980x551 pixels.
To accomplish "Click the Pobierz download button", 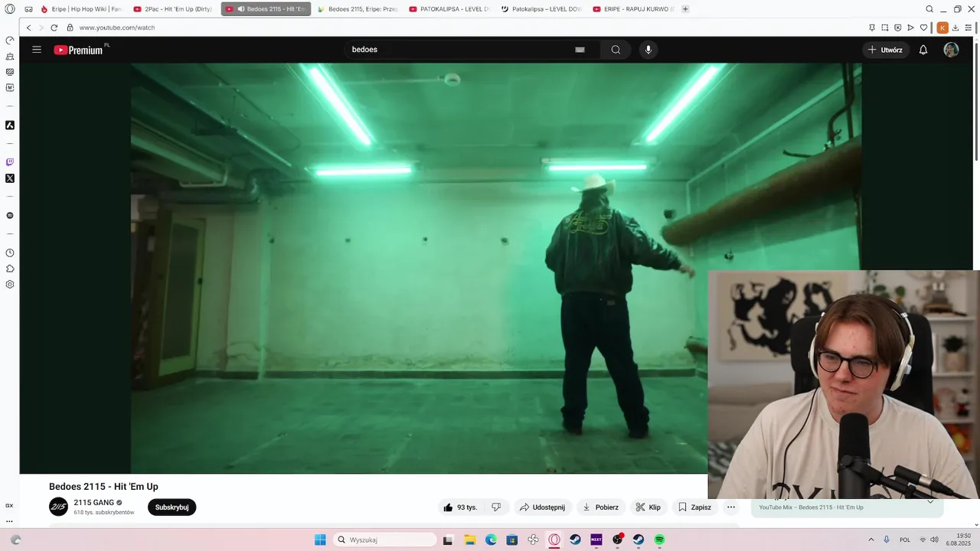I will pos(600,507).
